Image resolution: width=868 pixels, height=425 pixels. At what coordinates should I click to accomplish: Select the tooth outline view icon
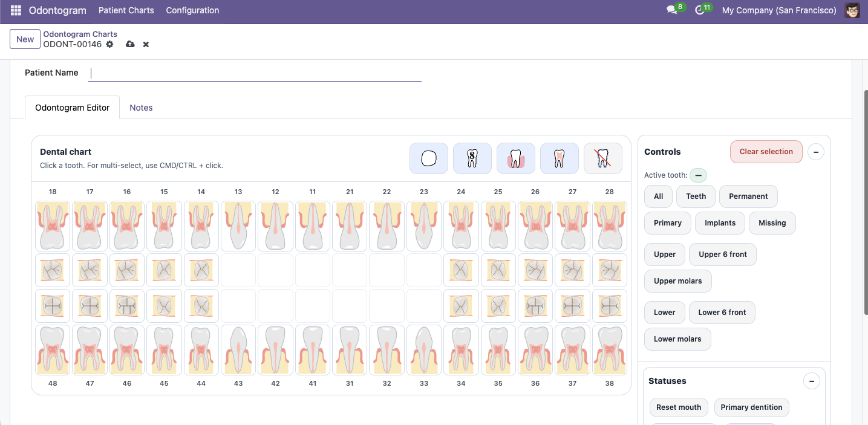coord(429,158)
